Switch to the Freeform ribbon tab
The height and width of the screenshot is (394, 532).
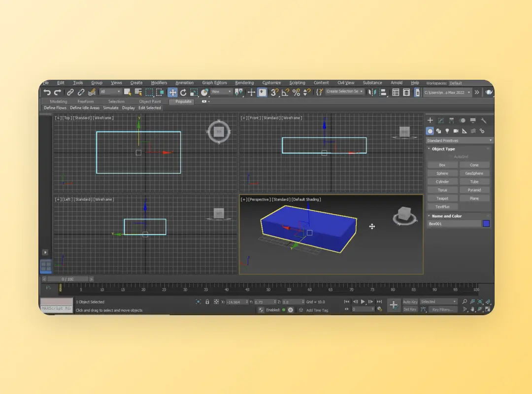86,101
